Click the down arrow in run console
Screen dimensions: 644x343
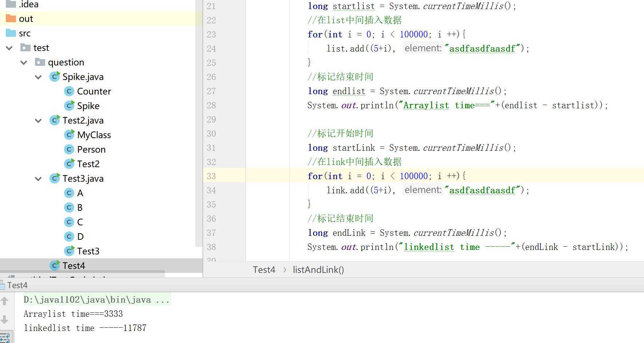pyautogui.click(x=5, y=319)
